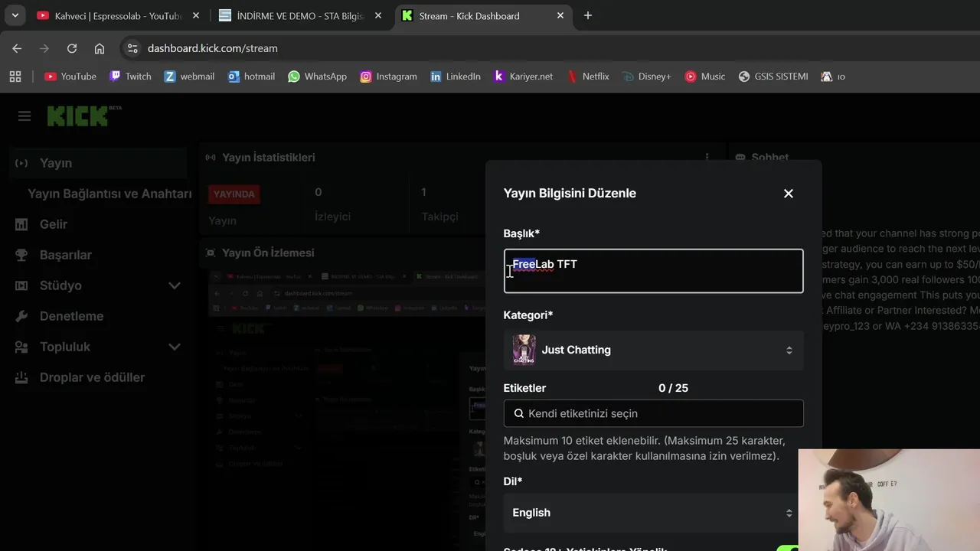Go to the browser home page

click(x=100, y=48)
